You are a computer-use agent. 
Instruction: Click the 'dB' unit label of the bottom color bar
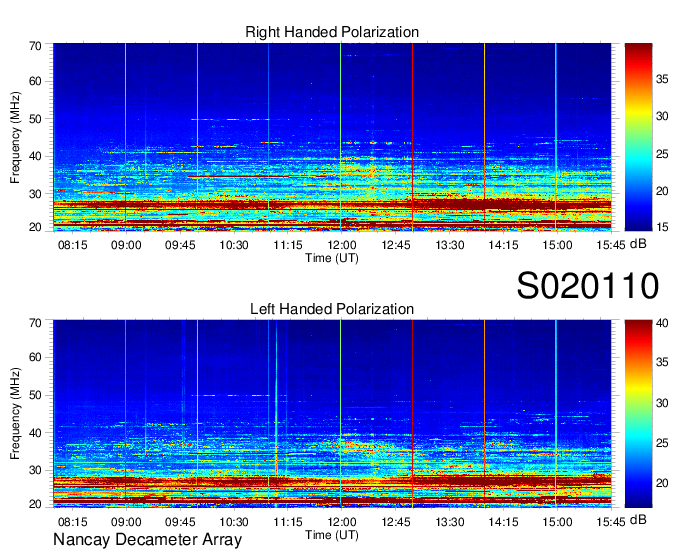[x=638, y=520]
